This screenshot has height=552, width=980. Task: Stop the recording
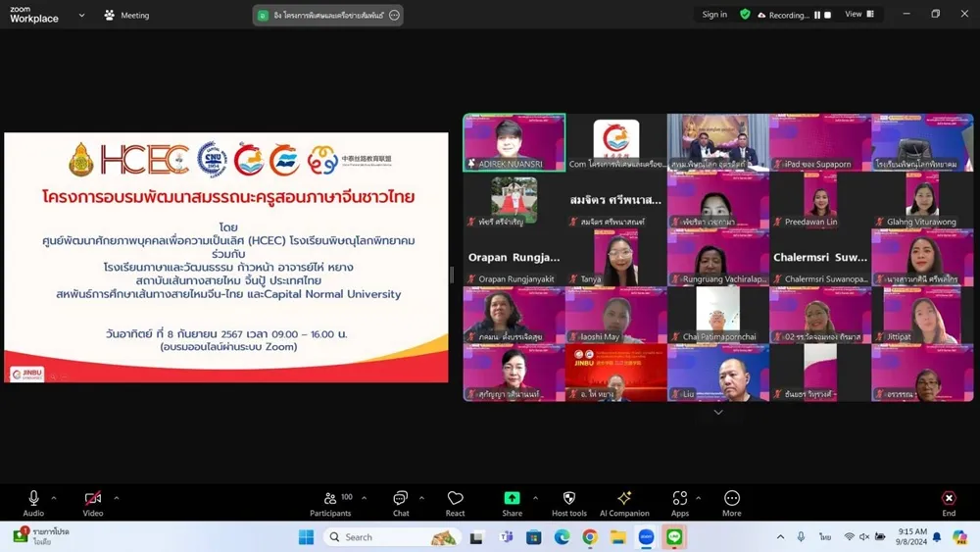coord(827,15)
